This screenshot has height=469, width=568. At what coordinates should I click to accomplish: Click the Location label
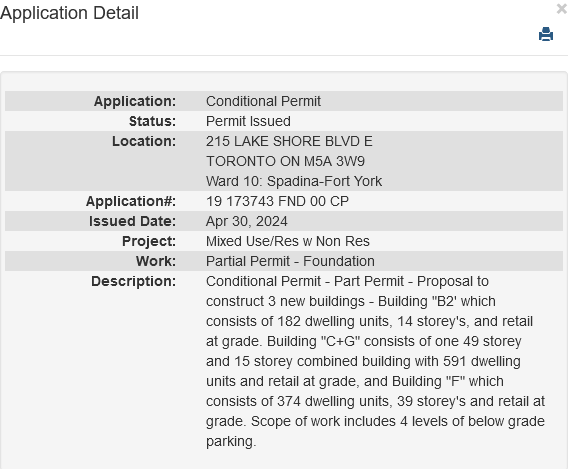pos(144,141)
